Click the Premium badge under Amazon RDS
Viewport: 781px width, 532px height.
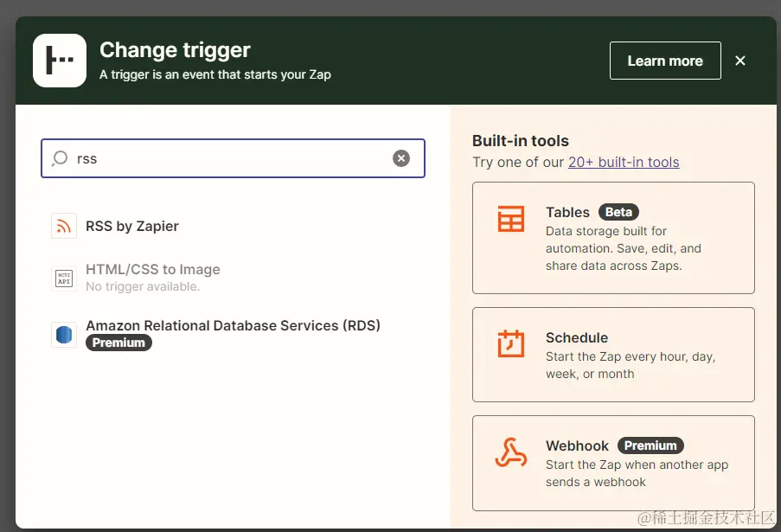tap(118, 343)
